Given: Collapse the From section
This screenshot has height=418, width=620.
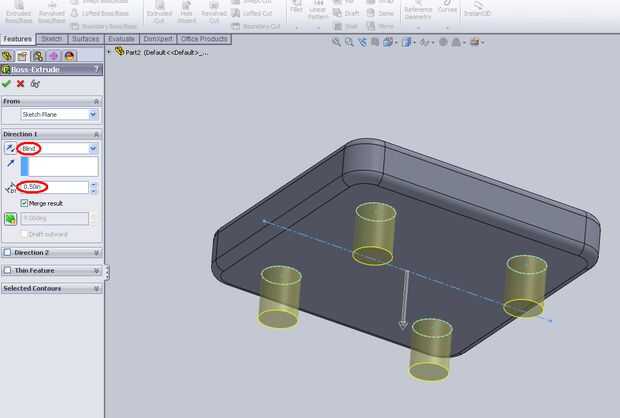Looking at the screenshot, I should coord(96,102).
